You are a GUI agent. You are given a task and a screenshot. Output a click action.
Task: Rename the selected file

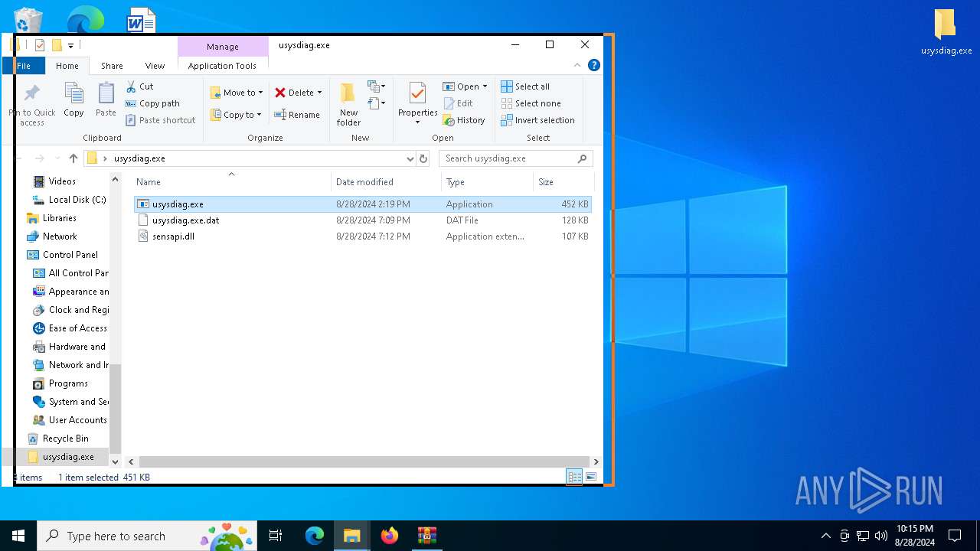[x=297, y=115]
